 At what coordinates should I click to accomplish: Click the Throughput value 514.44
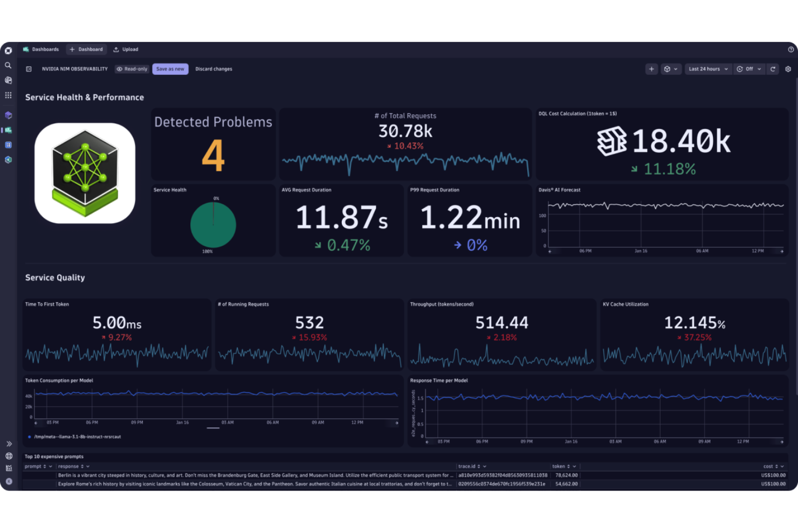502,323
